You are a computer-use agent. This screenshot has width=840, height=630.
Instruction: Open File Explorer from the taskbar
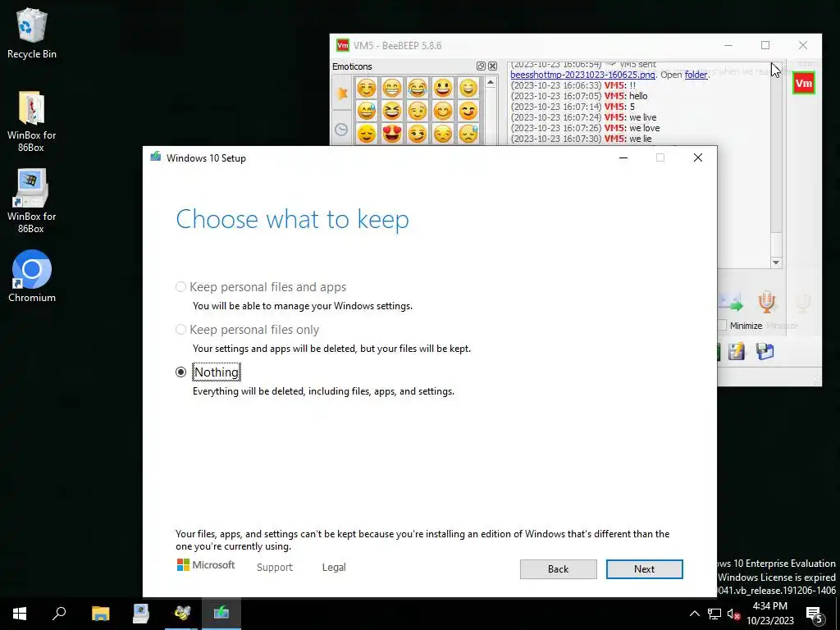click(100, 614)
